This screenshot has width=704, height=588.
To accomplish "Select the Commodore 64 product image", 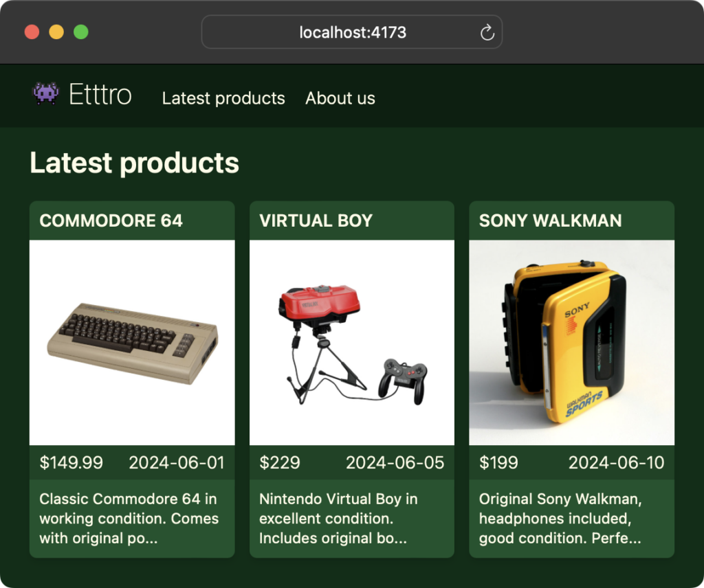I will pyautogui.click(x=132, y=341).
